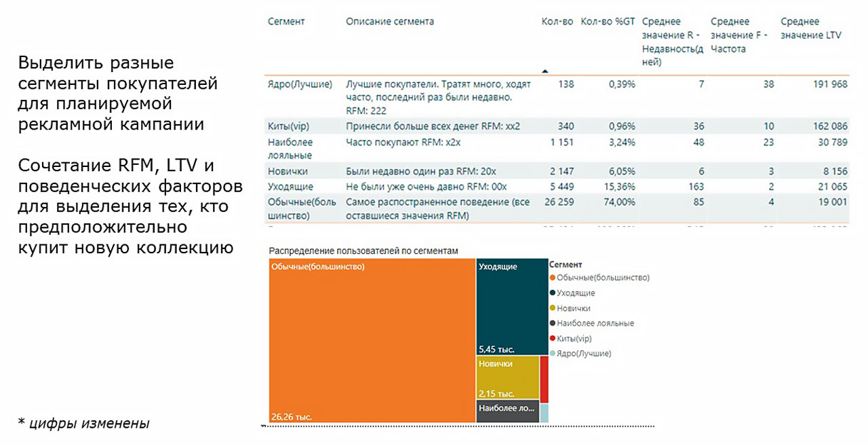Image resolution: width=868 pixels, height=446 pixels.
Task: Click the Среднее значение R - Недавность header
Action: click(672, 42)
